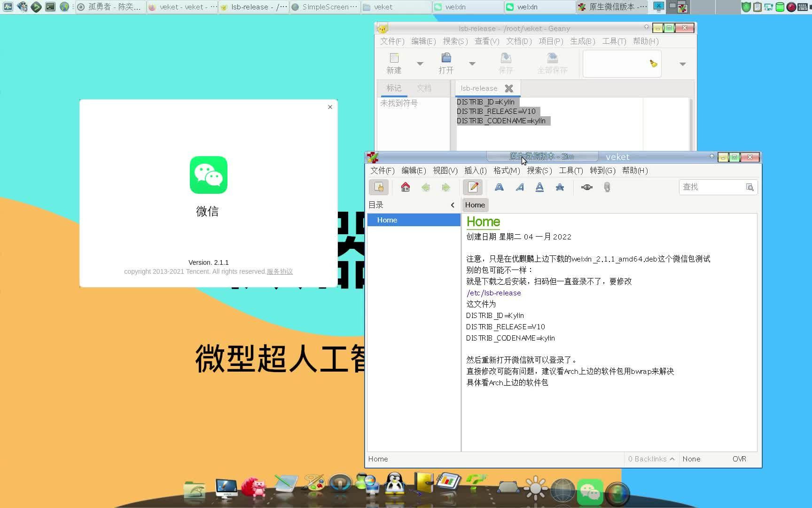Open Geany 生成(B) menu
This screenshot has width=812, height=508.
(583, 41)
